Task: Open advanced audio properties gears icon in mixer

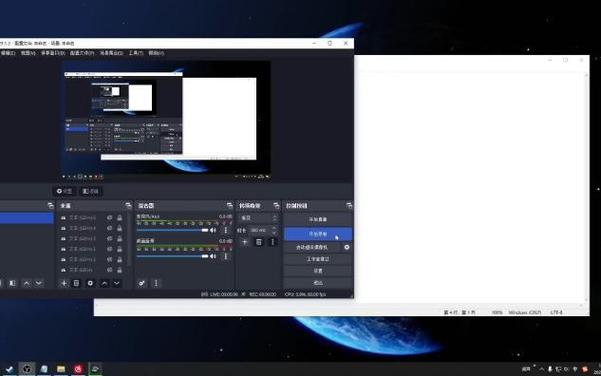Action: 142,283
